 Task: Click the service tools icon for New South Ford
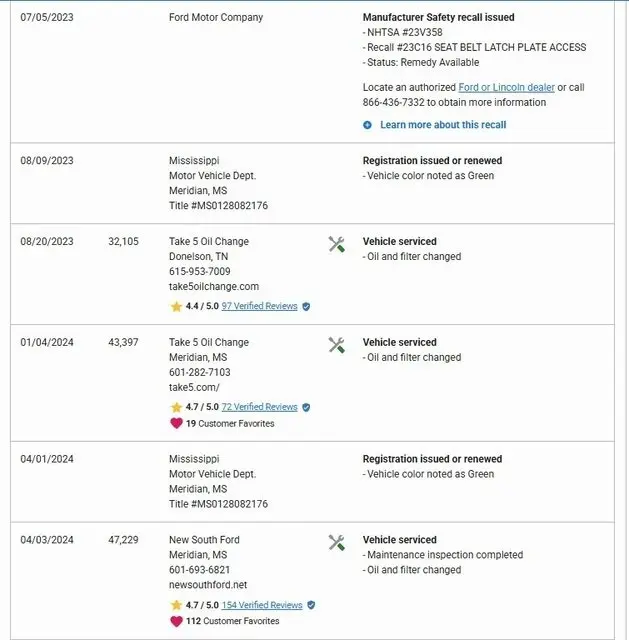(x=336, y=543)
